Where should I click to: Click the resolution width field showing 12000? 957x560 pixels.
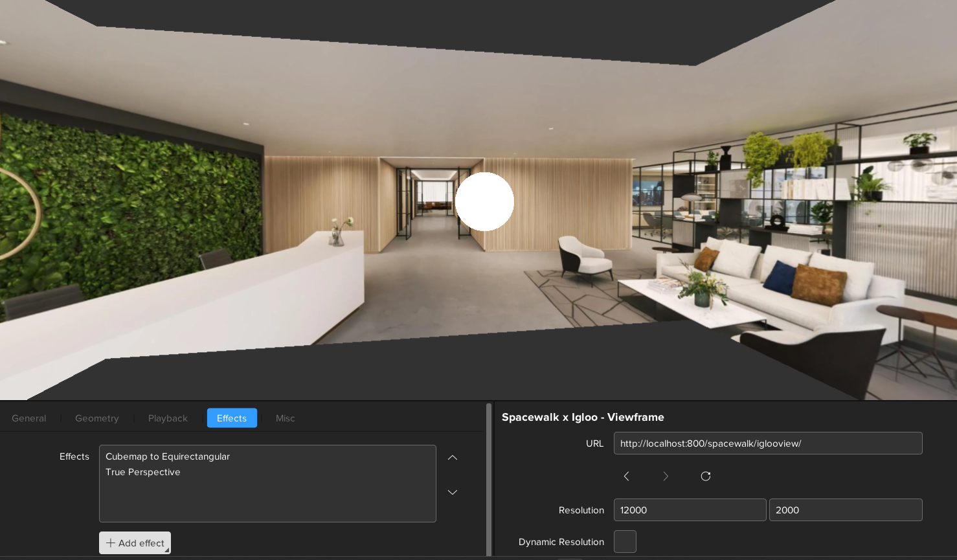690,510
